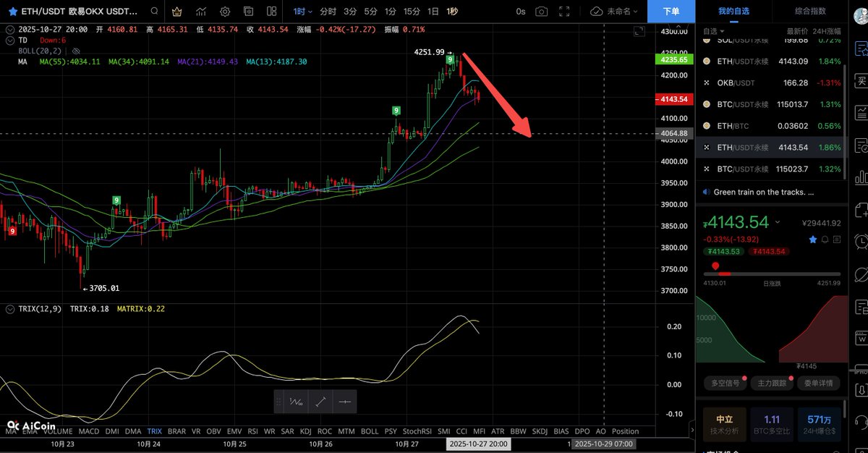Switch sub-indicator to CCI
868x453 pixels.
(x=461, y=431)
